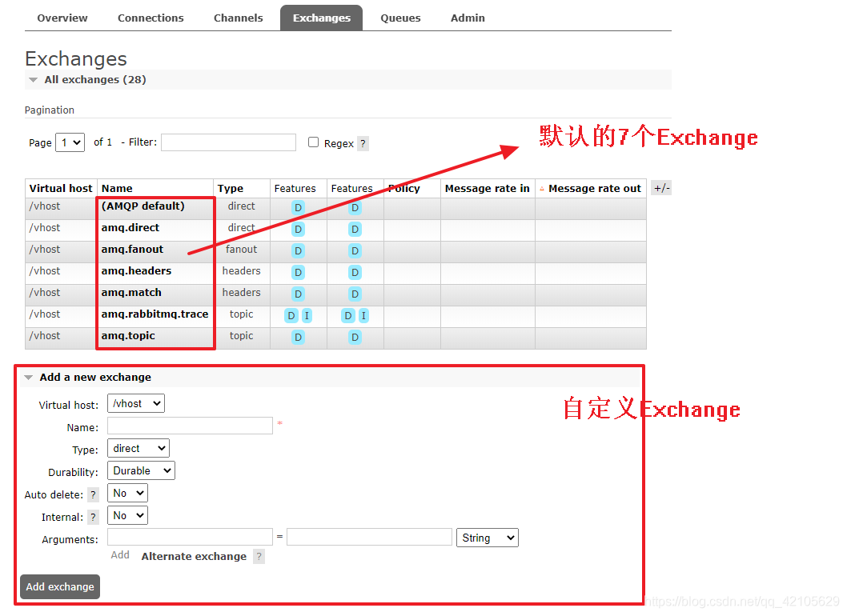Click the +/- column selector
Image resolution: width=847 pixels, height=616 pixels.
[x=662, y=189]
